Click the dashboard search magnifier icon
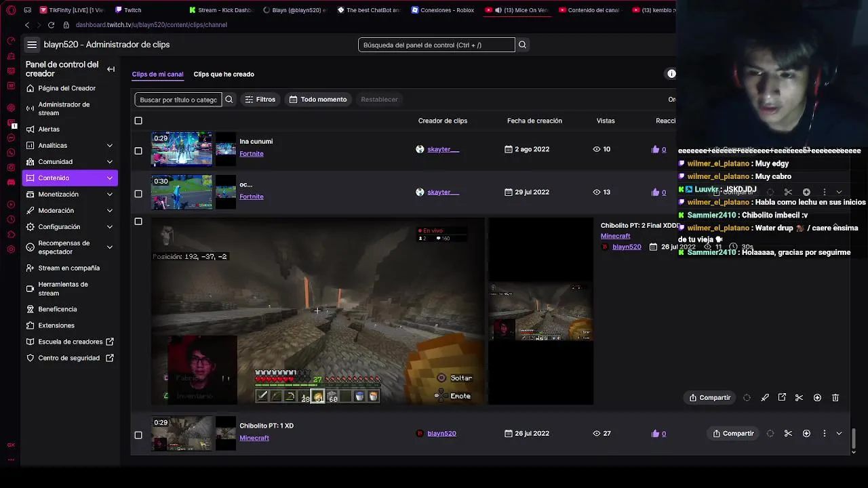This screenshot has height=488, width=868. tap(522, 45)
